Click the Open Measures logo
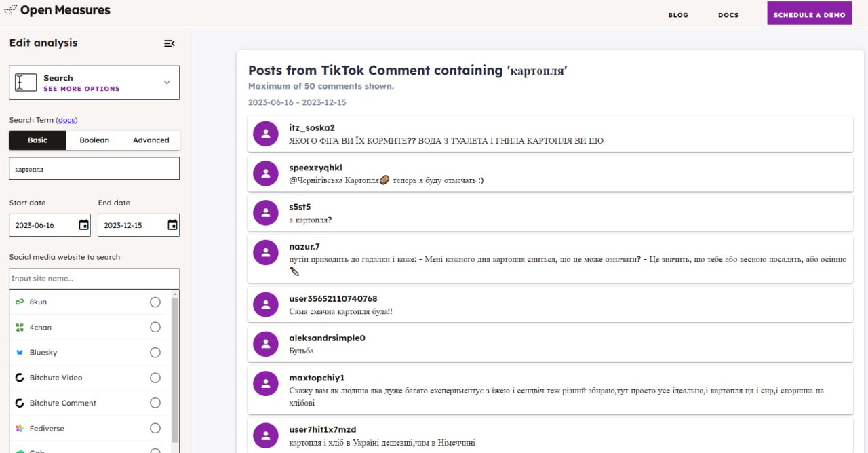Screen dimensions: 868x453 point(57,10)
